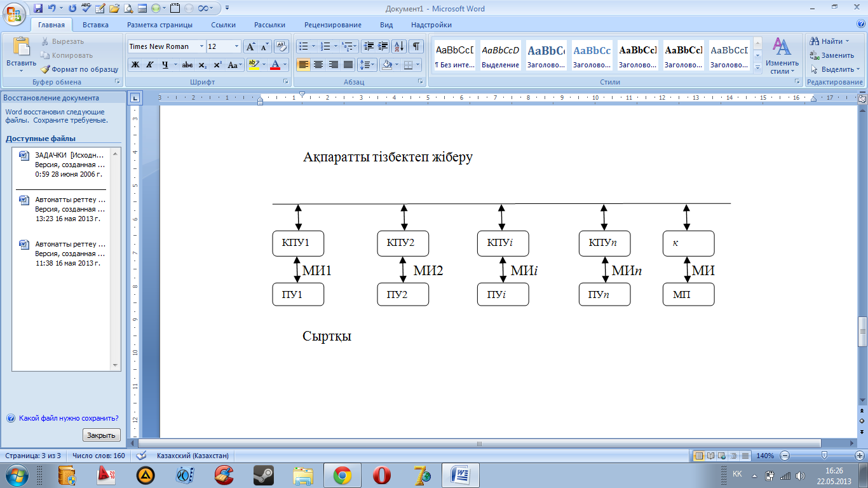Apply the numbered list icon

point(326,46)
